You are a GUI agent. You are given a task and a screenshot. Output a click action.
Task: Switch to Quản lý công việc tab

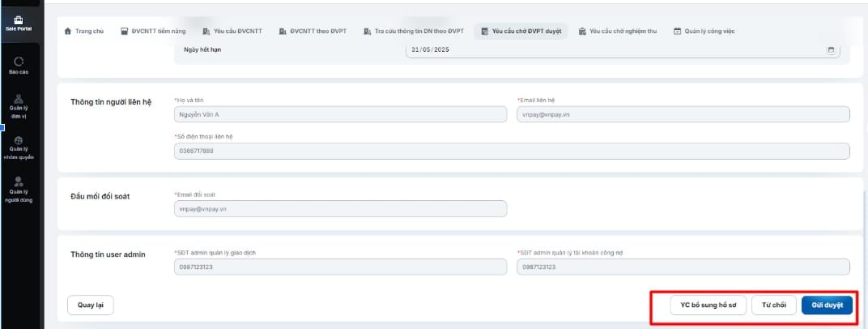[x=704, y=31]
